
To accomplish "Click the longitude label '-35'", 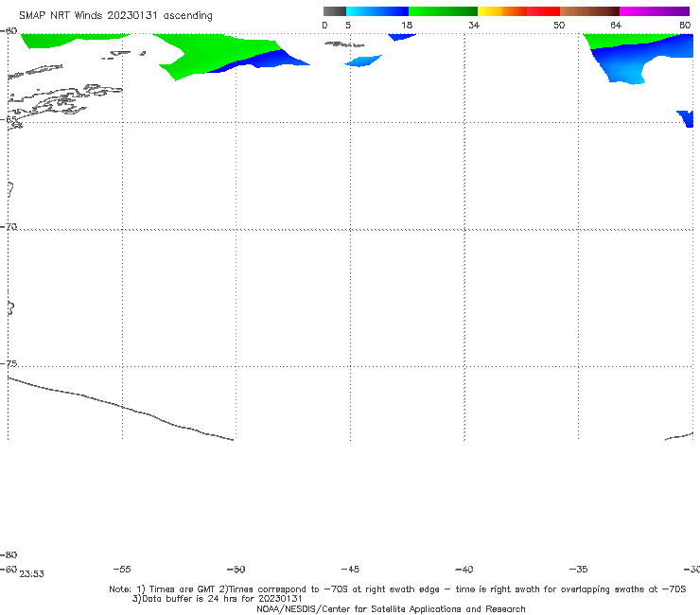I will tap(578, 569).
